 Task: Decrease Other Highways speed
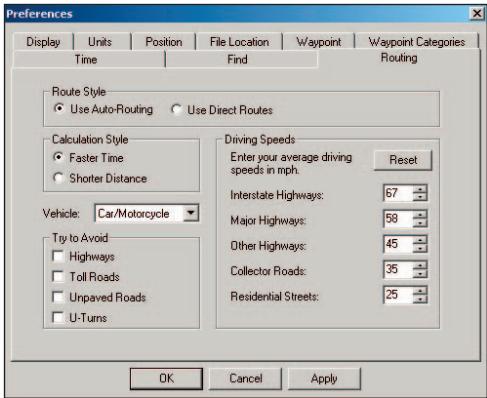point(420,248)
